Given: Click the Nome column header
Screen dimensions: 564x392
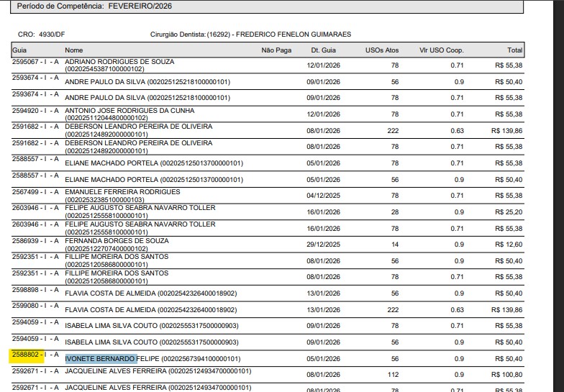Looking at the screenshot, I should 73,50.
